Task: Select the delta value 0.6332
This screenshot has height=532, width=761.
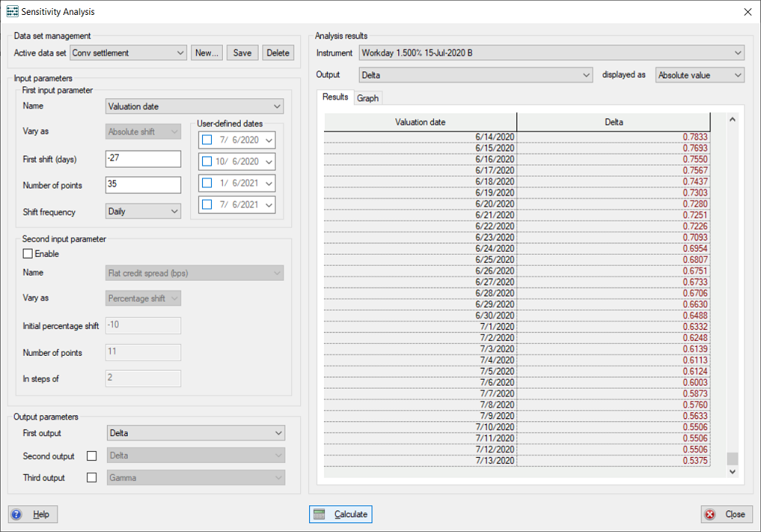Action: [x=613, y=327]
